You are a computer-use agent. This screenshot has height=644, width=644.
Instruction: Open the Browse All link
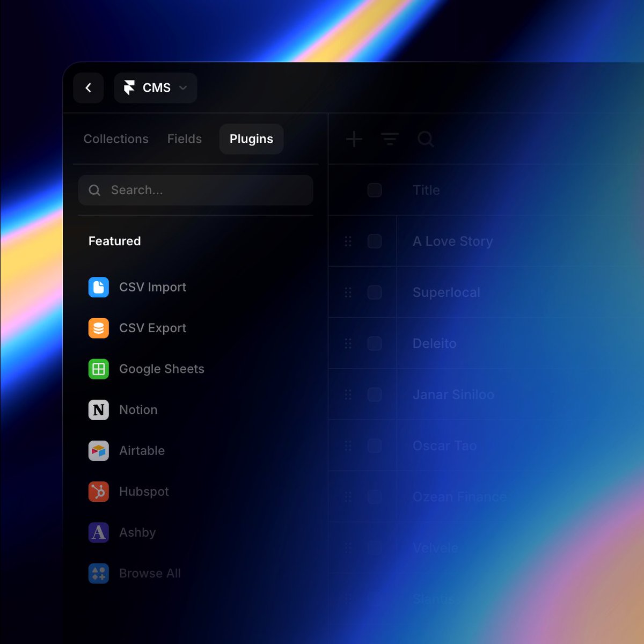coord(150,573)
